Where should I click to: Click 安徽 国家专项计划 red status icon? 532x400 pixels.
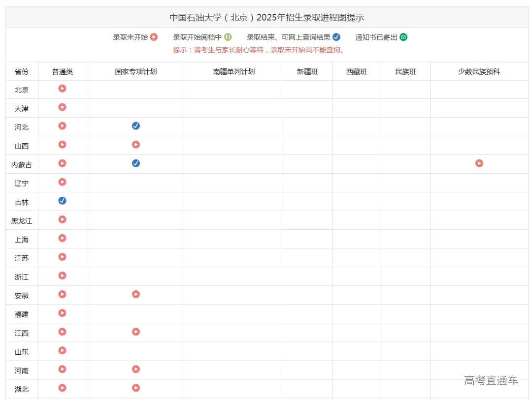click(x=136, y=294)
